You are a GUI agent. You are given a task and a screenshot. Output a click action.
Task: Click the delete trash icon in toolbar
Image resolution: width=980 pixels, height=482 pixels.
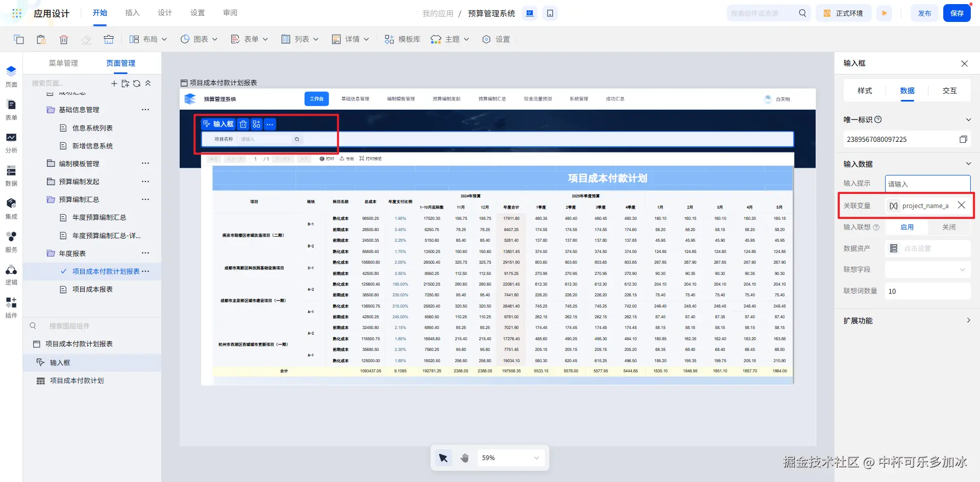[64, 39]
